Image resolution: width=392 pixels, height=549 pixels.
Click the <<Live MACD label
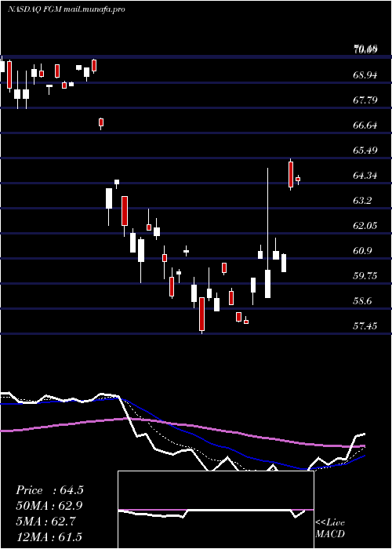click(330, 529)
